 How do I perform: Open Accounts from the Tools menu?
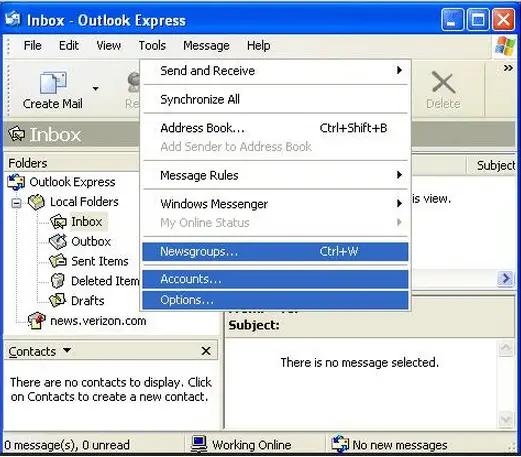click(275, 279)
